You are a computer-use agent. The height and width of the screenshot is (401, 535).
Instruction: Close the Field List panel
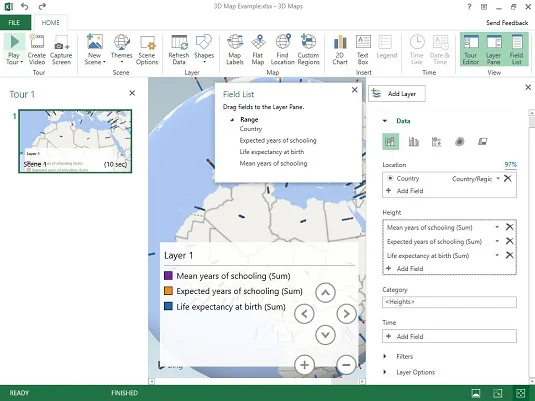[355, 90]
